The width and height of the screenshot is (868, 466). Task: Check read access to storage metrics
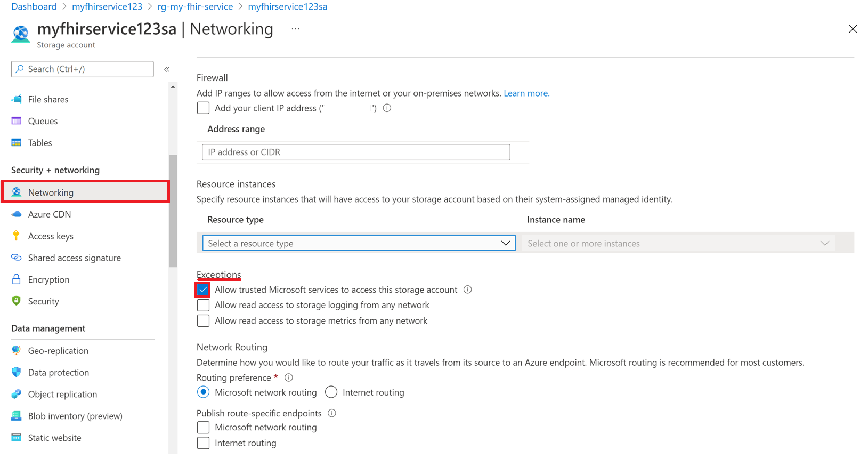point(203,321)
